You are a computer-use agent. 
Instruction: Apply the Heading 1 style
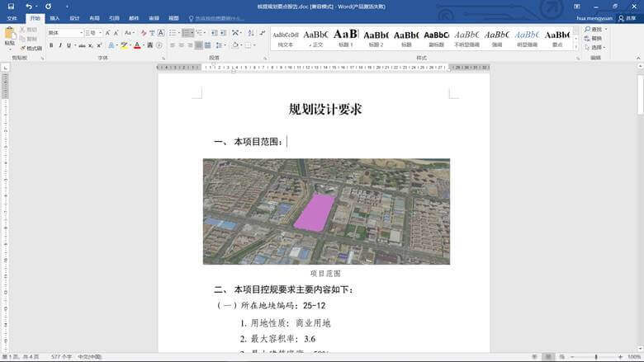tap(346, 38)
